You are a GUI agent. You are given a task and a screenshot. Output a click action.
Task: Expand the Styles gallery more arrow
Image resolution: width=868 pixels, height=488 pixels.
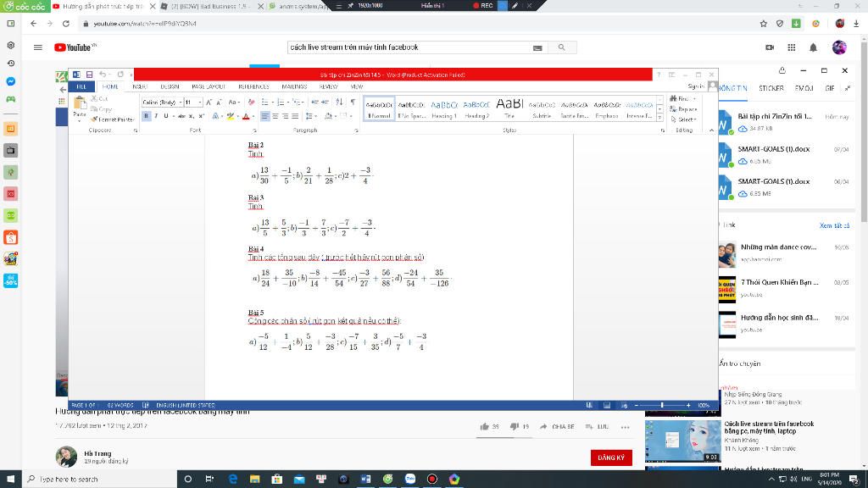point(659,119)
